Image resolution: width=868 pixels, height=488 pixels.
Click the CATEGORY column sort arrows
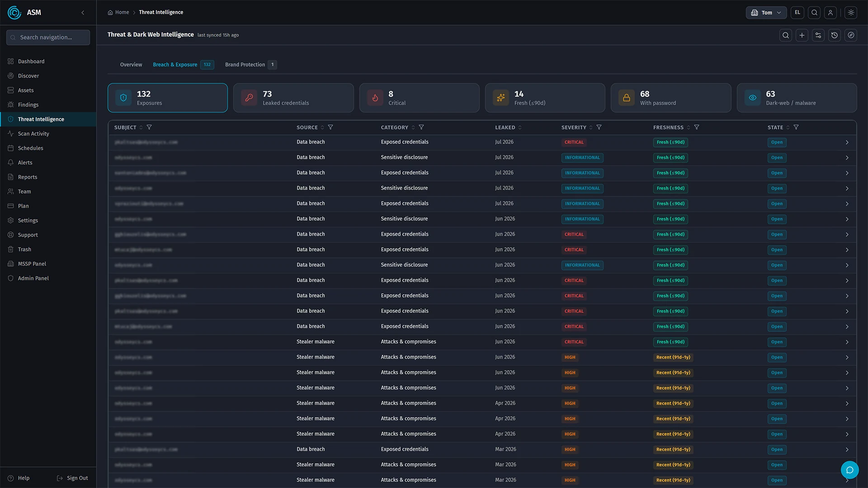[413, 127]
